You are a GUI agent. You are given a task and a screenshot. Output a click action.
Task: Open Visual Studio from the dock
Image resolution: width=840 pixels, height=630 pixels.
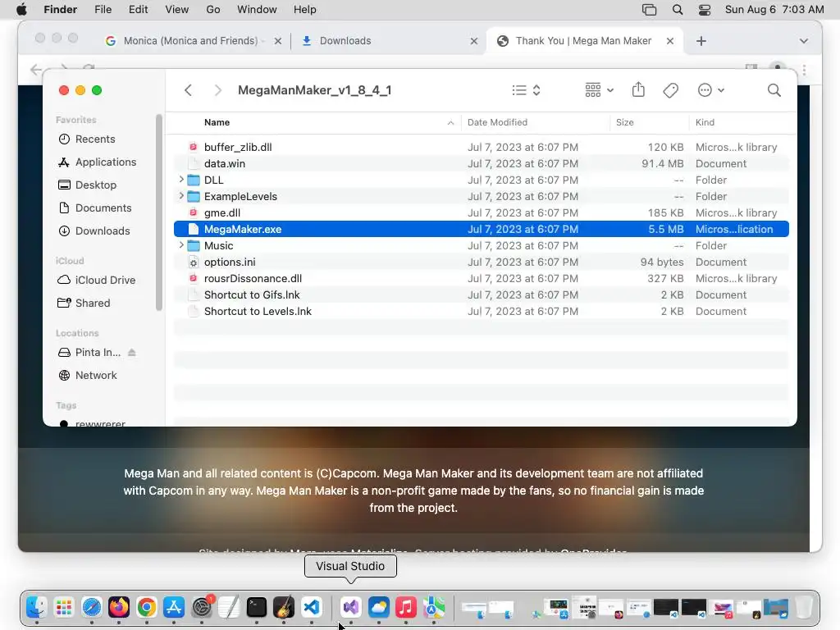coord(351,608)
